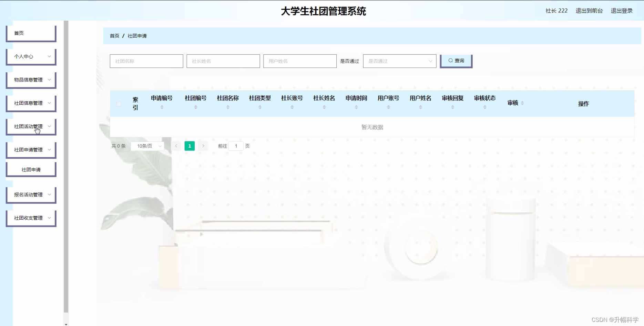
Task: Open the 是否通过 dropdown filter
Action: [399, 61]
